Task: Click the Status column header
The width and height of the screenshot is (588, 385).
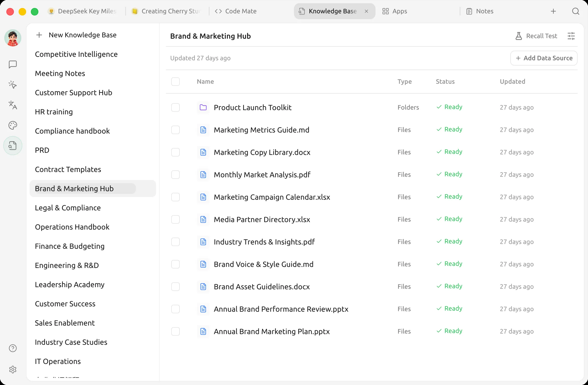Action: [x=445, y=82]
